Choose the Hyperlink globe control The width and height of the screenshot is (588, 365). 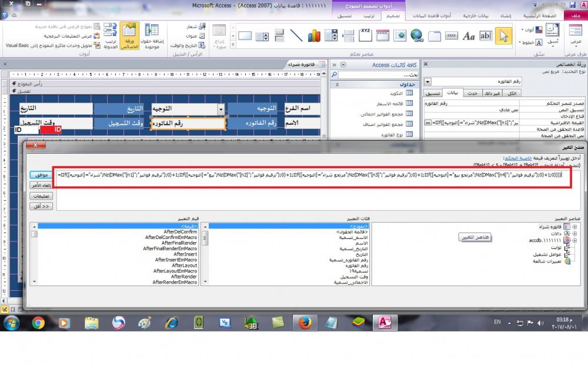pyautogui.click(x=417, y=36)
